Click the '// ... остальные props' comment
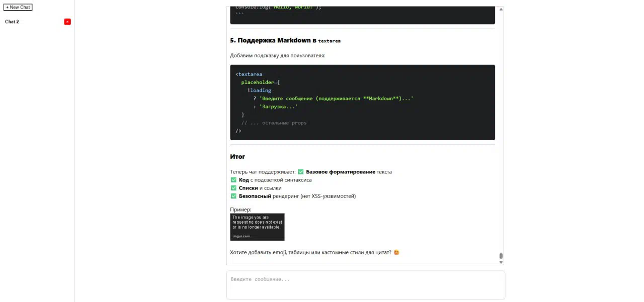644x302 pixels. click(274, 123)
